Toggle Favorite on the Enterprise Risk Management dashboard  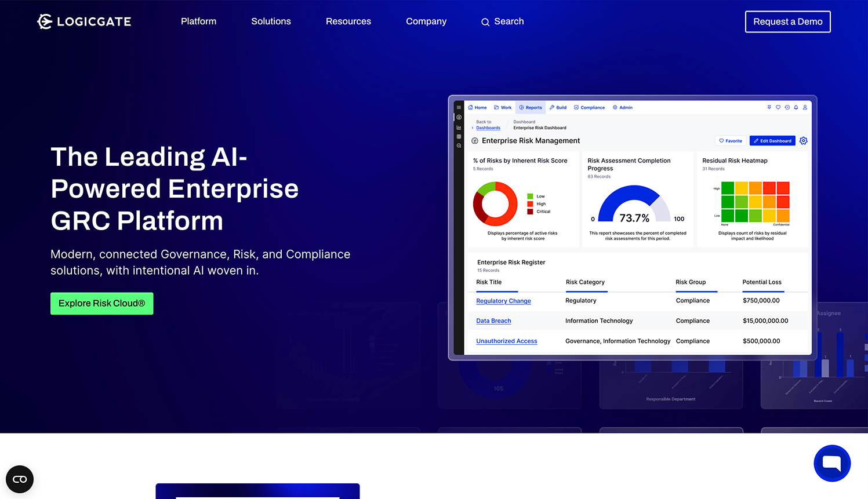730,140
